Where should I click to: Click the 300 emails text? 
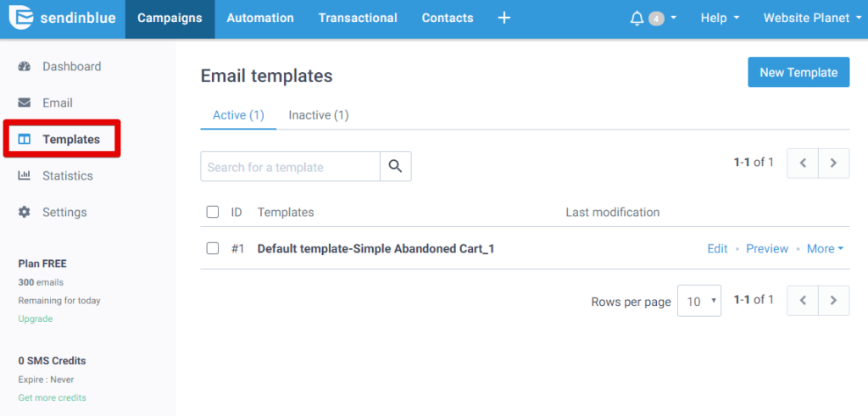coord(41,282)
